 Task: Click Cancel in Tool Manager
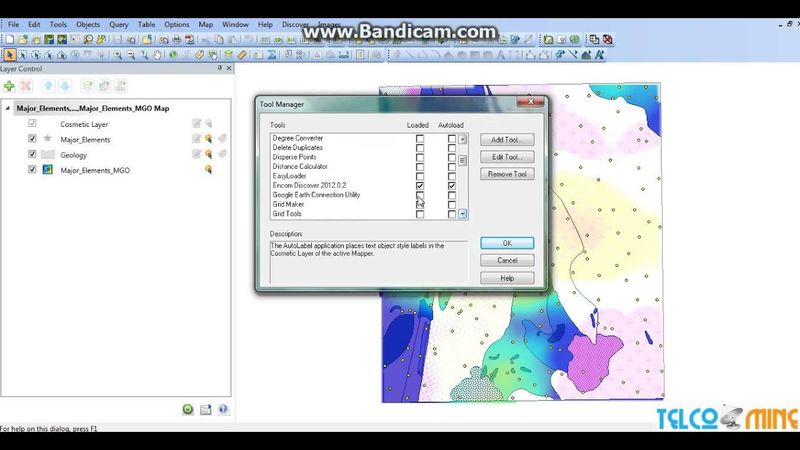point(507,260)
